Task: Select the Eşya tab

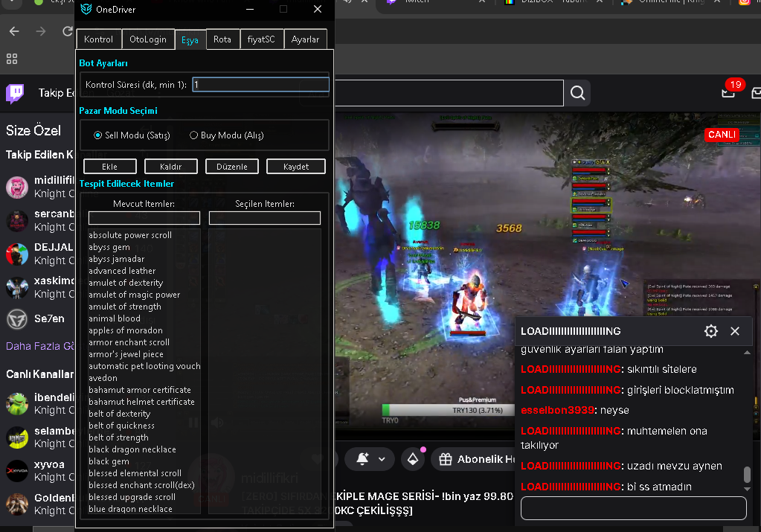Action: click(190, 39)
